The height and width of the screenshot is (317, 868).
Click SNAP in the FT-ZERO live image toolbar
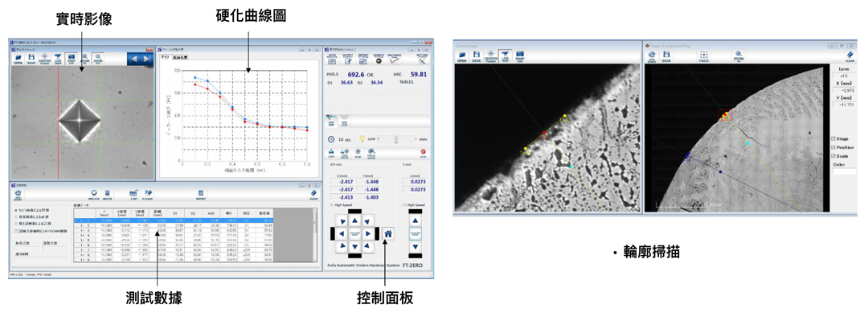(72, 59)
